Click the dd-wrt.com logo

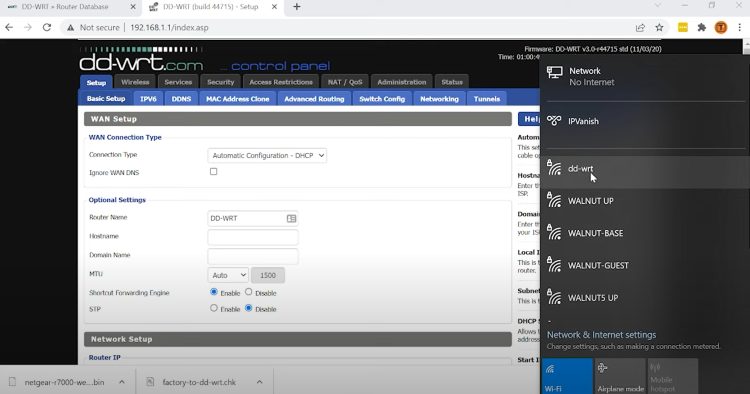pos(141,63)
